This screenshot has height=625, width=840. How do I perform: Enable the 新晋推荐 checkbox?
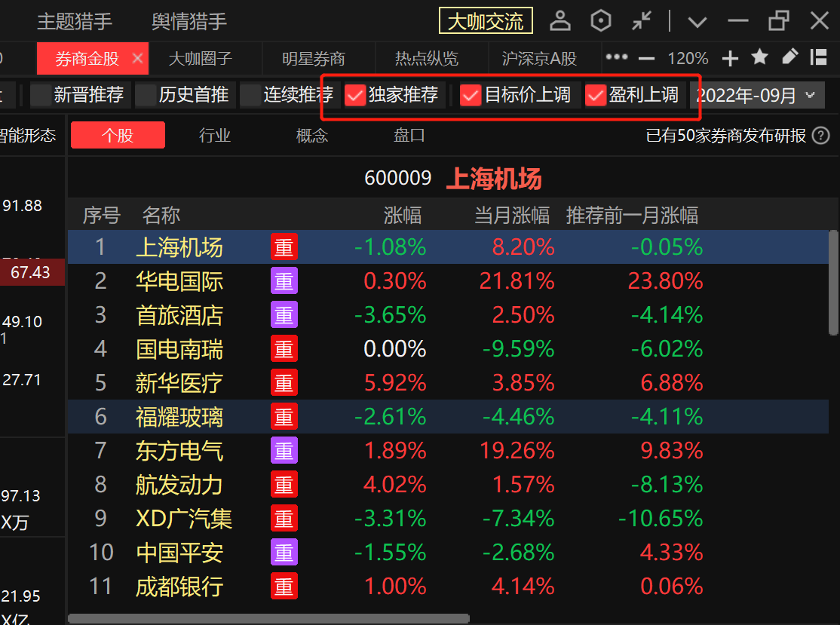(41, 95)
